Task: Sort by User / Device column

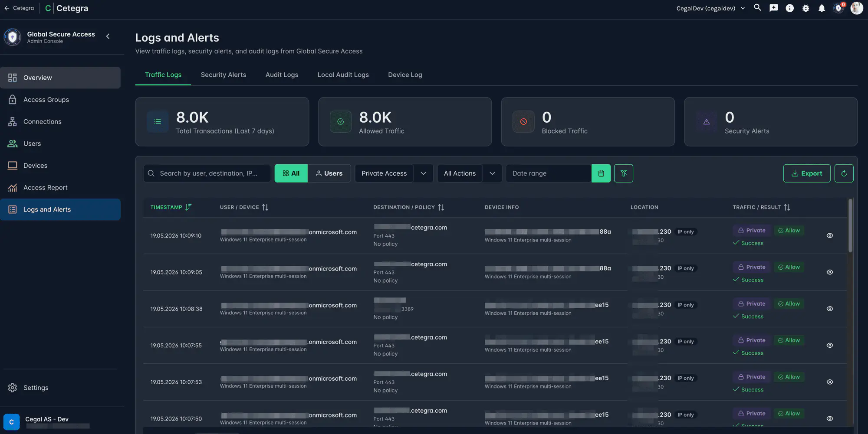Action: coord(244,207)
